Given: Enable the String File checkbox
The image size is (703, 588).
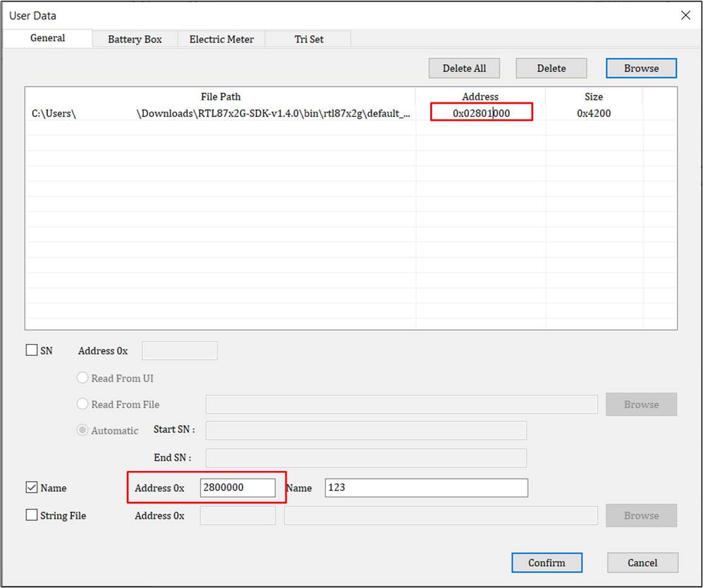Looking at the screenshot, I should tap(32, 515).
